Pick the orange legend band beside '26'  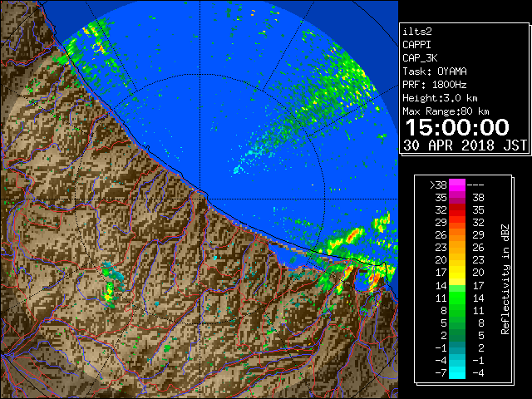pyautogui.click(x=457, y=235)
